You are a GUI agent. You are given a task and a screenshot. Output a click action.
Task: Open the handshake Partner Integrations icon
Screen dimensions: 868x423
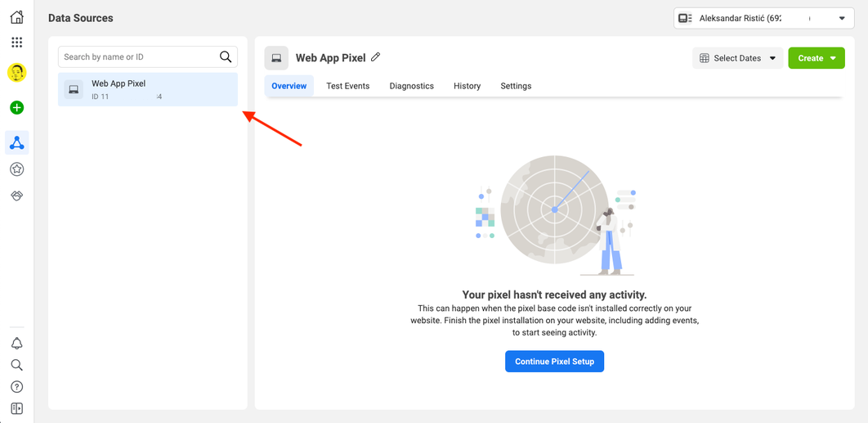[x=16, y=196]
